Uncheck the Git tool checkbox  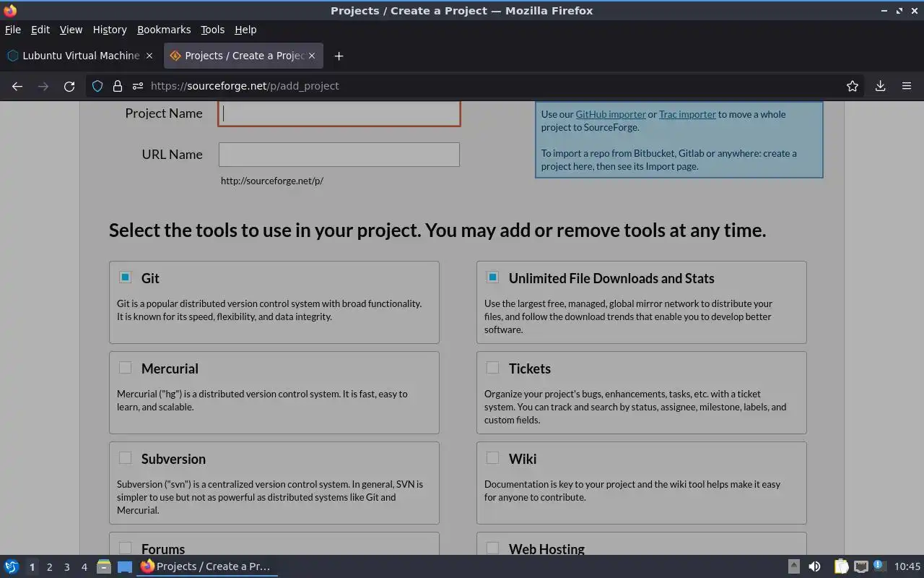[x=125, y=277]
